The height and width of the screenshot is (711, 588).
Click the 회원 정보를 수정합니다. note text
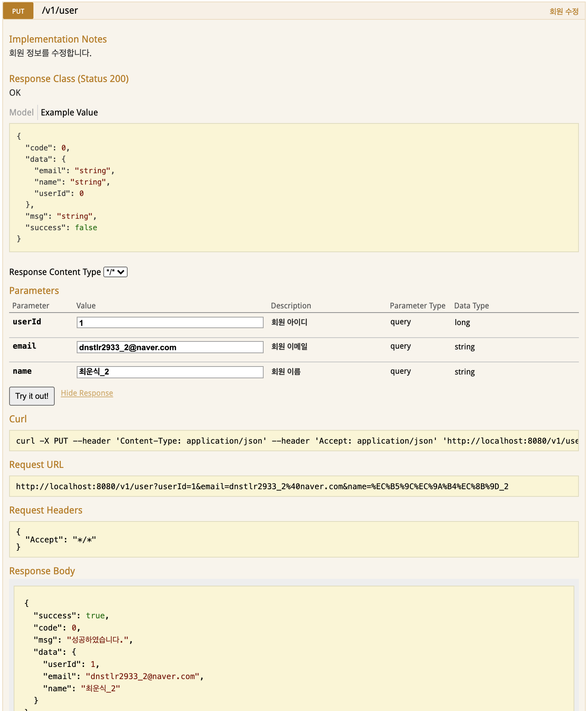tap(50, 53)
